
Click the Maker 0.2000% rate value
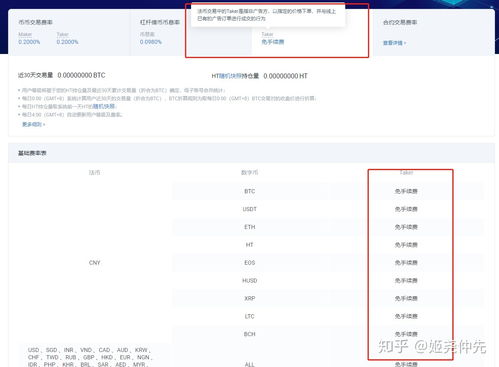tap(29, 42)
